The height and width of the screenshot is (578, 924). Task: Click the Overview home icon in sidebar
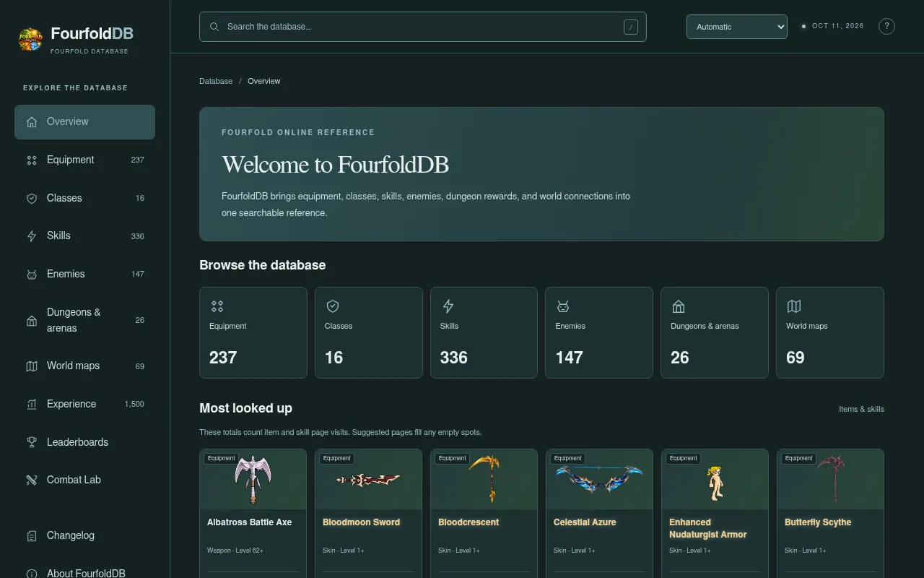(32, 122)
